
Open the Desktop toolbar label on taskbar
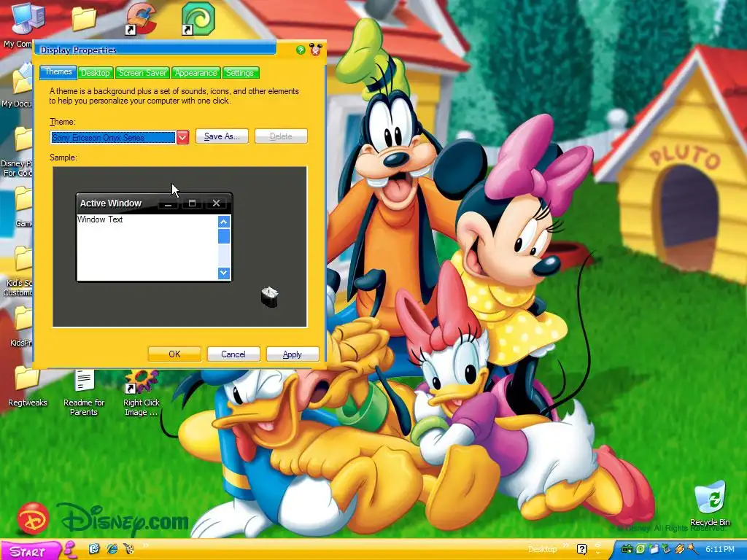tap(542, 549)
